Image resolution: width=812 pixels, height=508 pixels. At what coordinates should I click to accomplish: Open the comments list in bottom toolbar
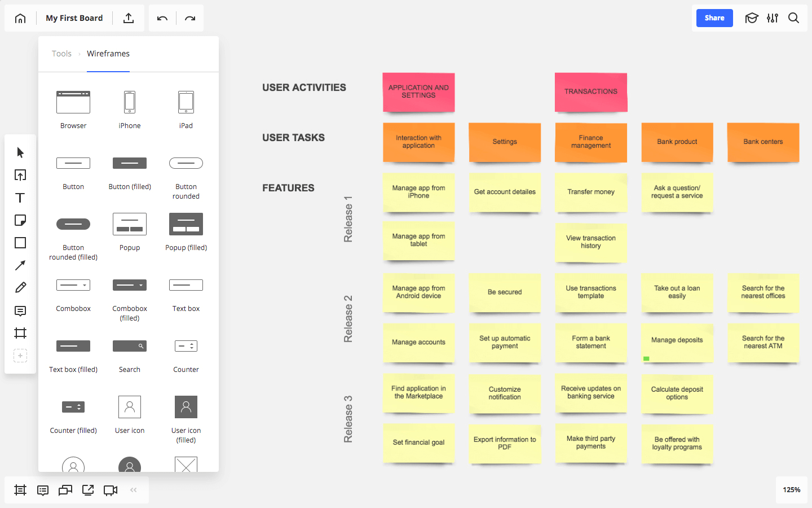pyautogui.click(x=43, y=490)
